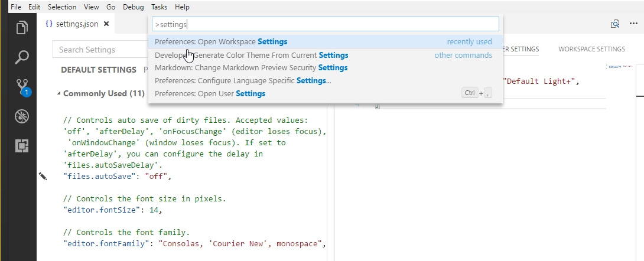Click the "editor.fontSize": 14 line

click(x=112, y=210)
